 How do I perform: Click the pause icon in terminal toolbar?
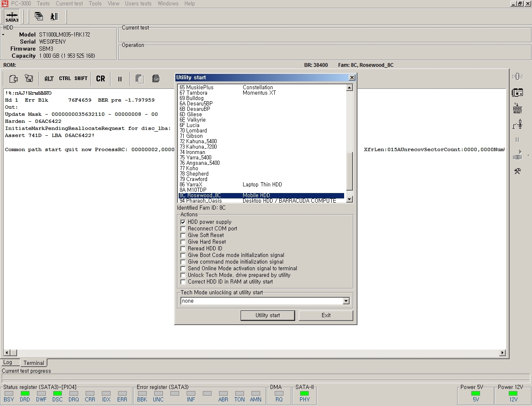pos(120,79)
